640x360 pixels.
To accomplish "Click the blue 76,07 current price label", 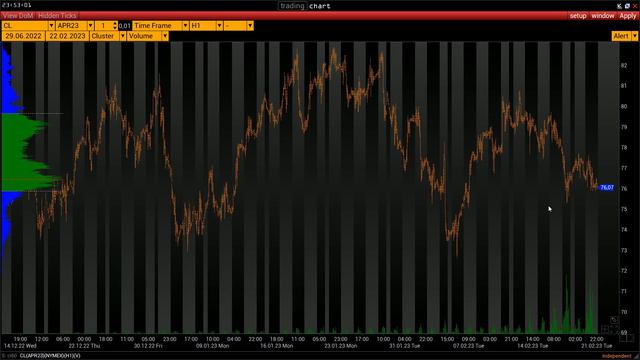I will (607, 187).
